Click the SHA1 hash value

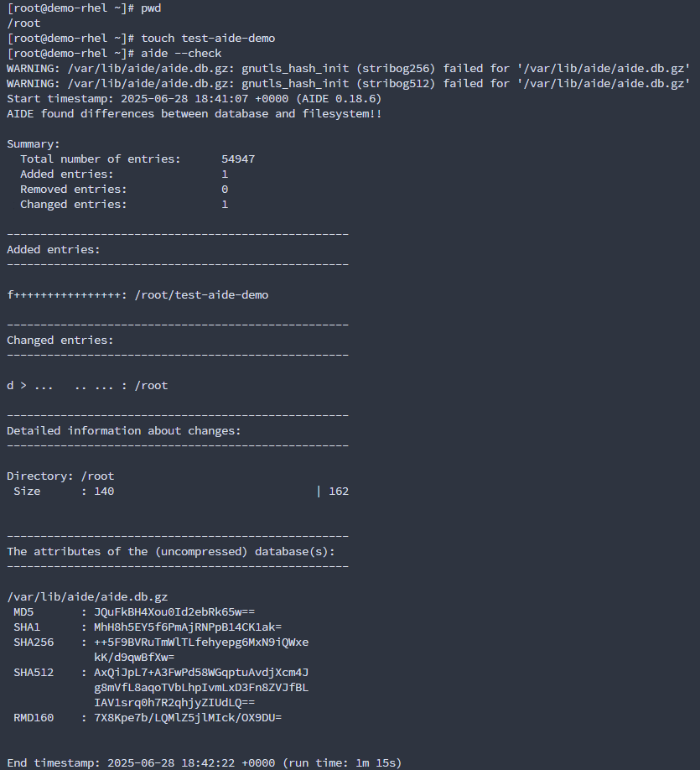coord(188,627)
